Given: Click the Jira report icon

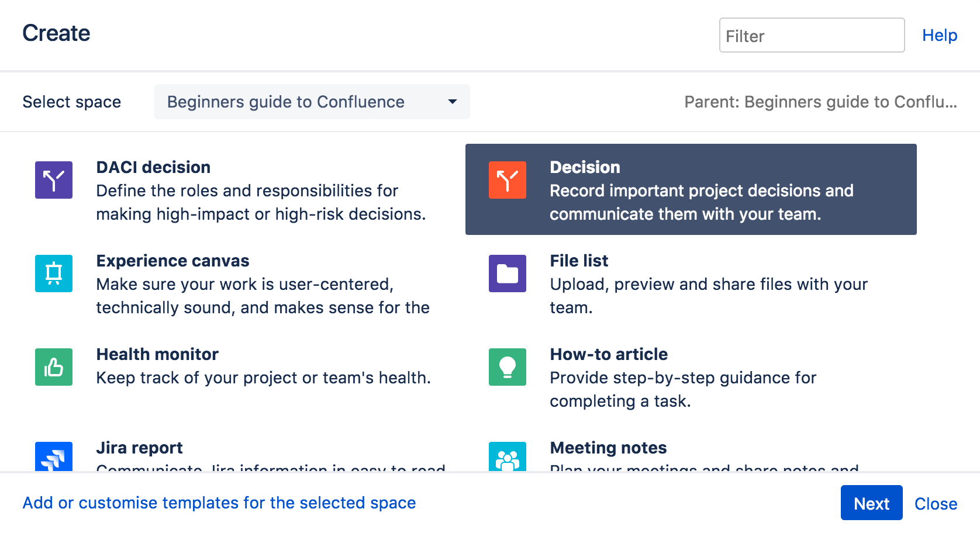Looking at the screenshot, I should pyautogui.click(x=54, y=457).
